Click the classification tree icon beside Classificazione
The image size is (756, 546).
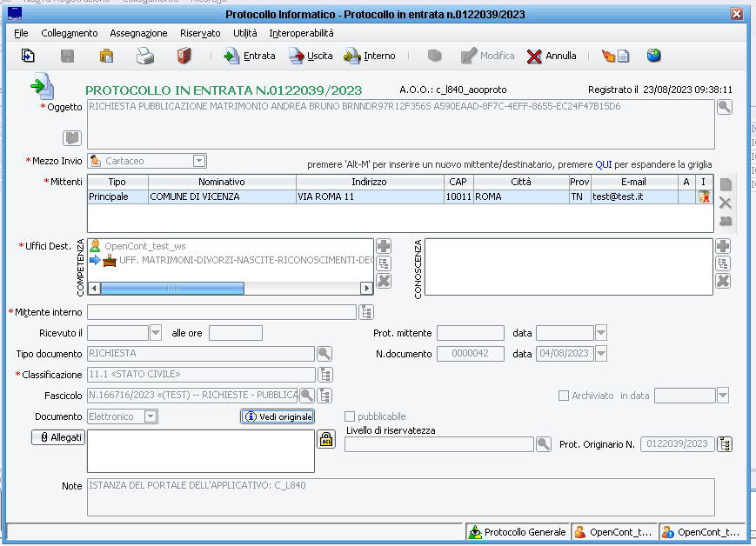click(x=325, y=375)
